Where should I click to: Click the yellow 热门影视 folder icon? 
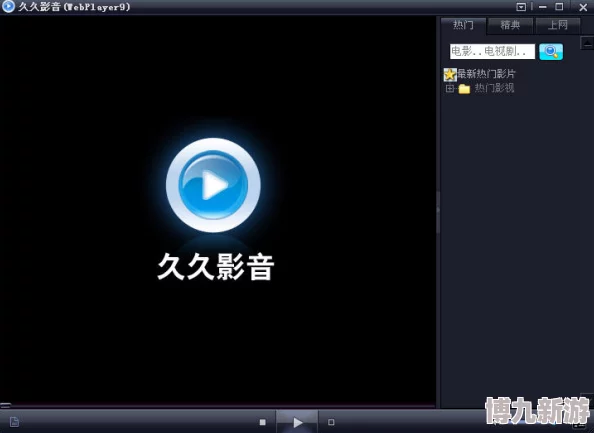click(x=464, y=89)
